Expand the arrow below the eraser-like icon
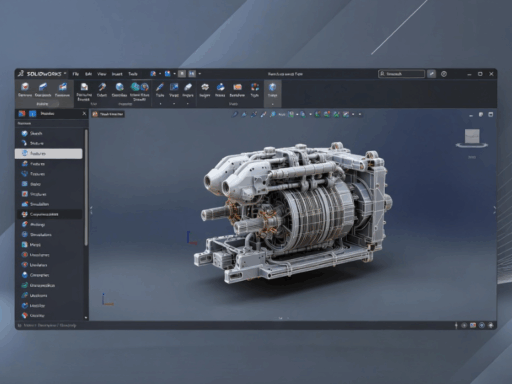Image resolution: width=512 pixels, height=384 pixels. tap(188, 104)
